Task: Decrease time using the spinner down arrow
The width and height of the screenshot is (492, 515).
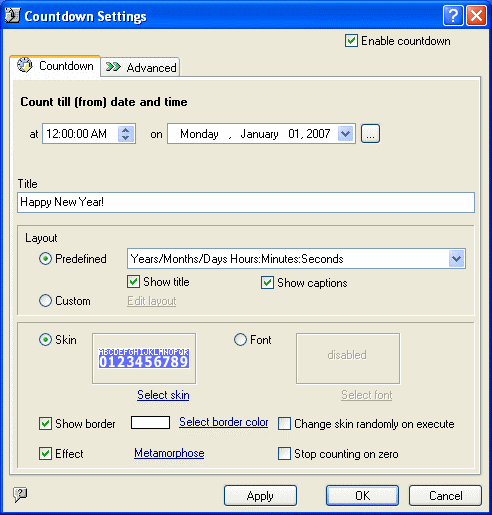Action: pyautogui.click(x=125, y=138)
